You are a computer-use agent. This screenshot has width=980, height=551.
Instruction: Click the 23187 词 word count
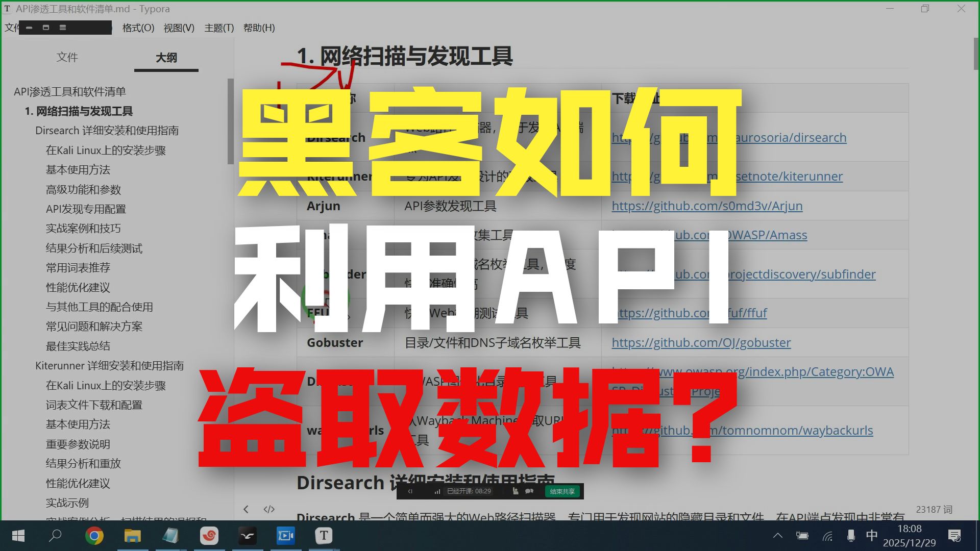click(934, 509)
